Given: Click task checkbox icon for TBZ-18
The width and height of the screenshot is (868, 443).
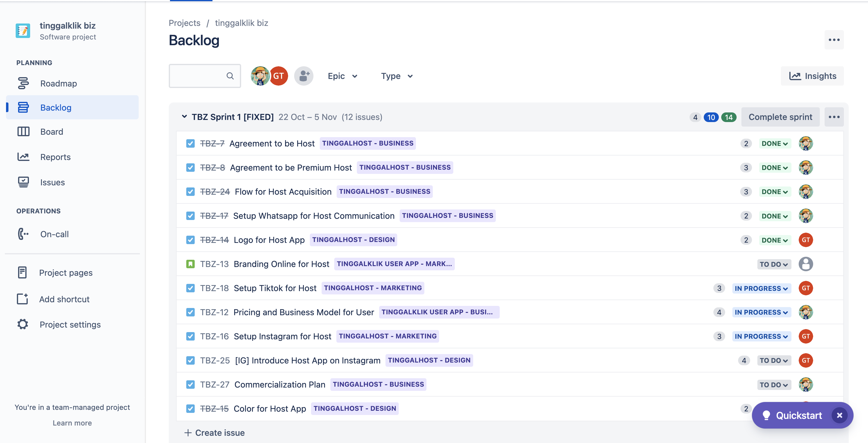Looking at the screenshot, I should coord(190,288).
